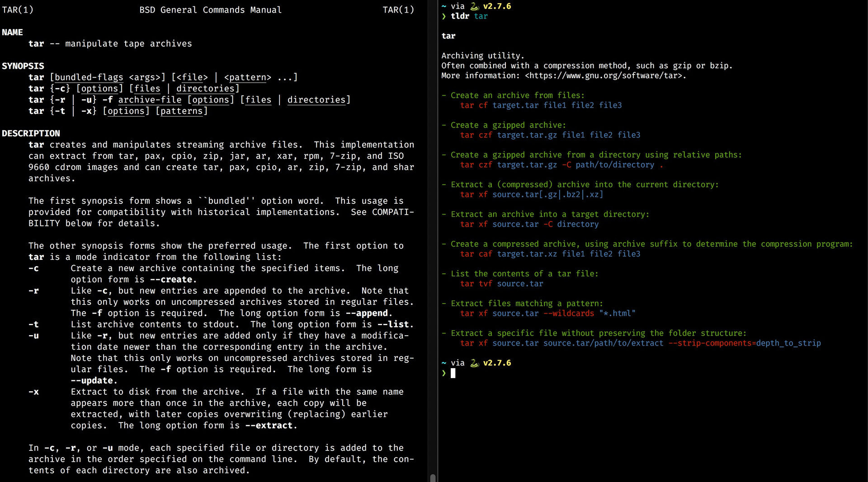Image resolution: width=868 pixels, height=482 pixels.
Task: Open the gnu.org tar software URL
Action: [x=605, y=75]
